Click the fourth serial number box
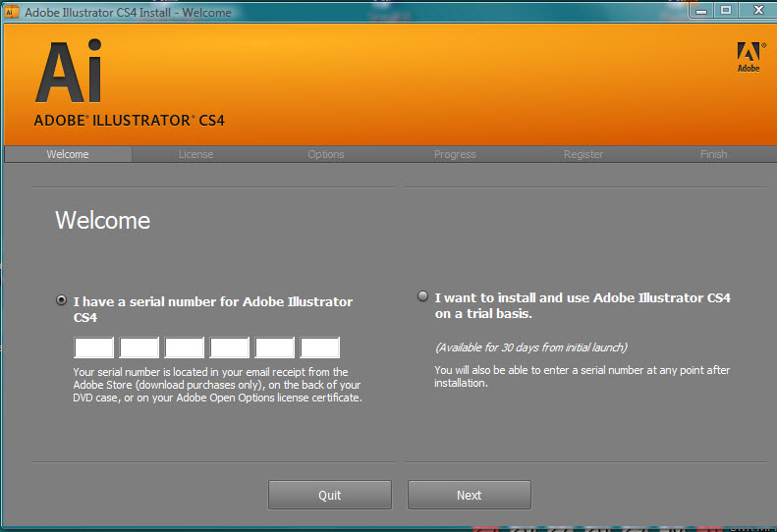 coord(230,347)
